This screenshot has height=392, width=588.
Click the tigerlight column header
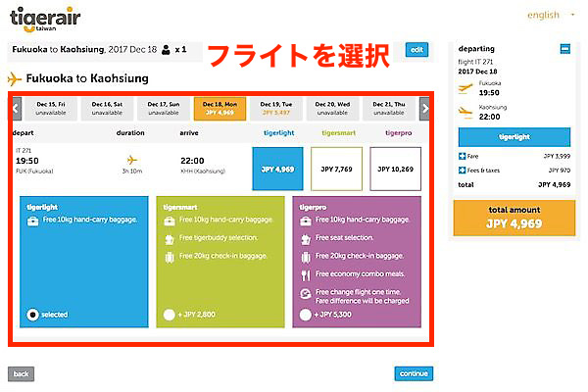pos(278,133)
